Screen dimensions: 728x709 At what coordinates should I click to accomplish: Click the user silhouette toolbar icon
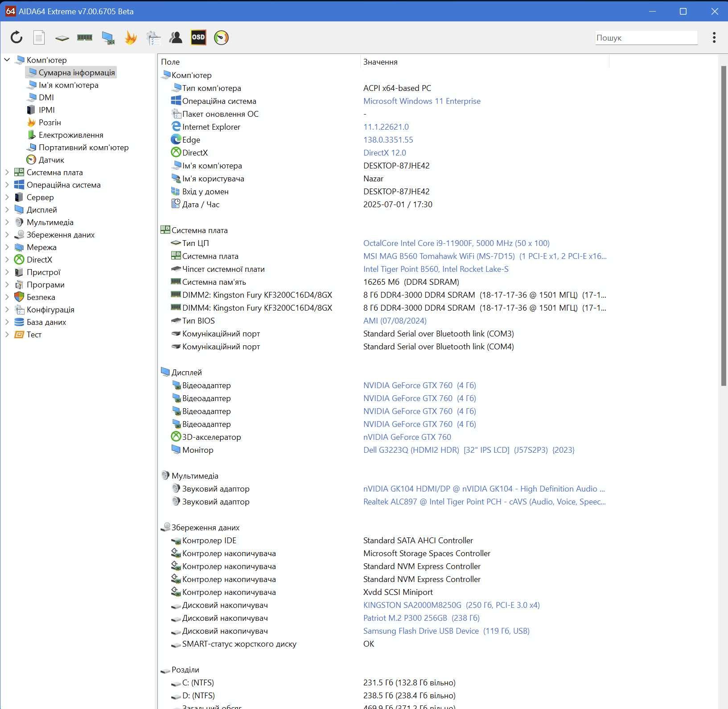[176, 37]
